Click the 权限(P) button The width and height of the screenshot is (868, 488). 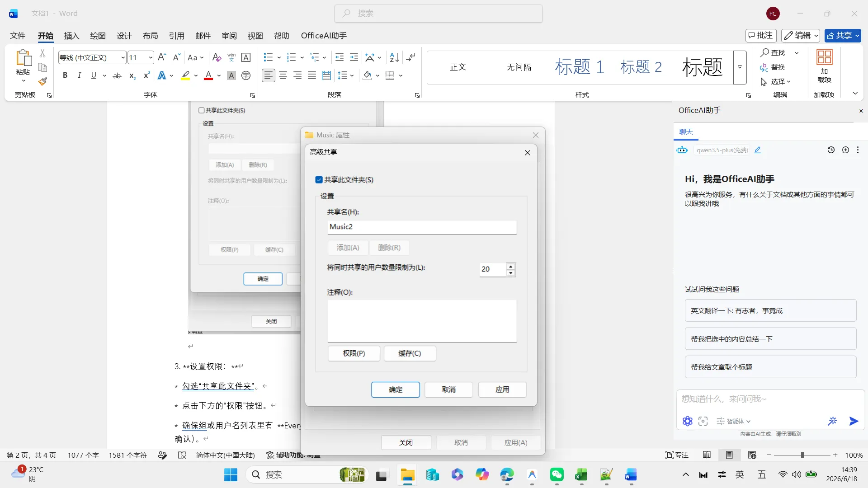(354, 353)
